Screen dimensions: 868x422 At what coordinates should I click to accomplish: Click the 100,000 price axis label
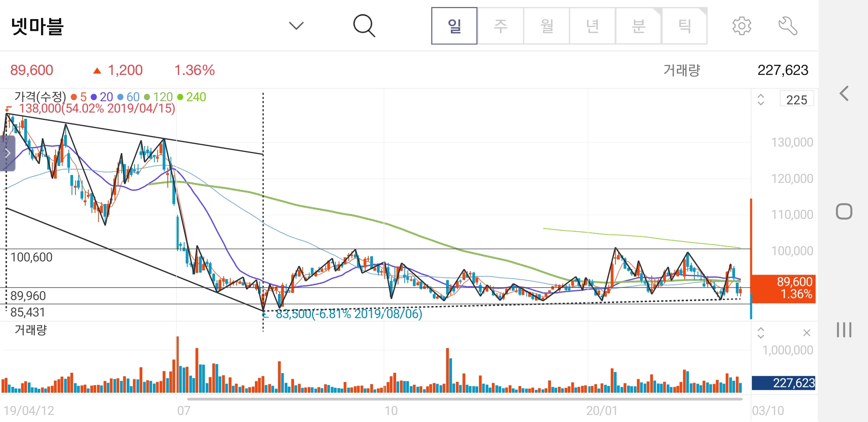792,251
